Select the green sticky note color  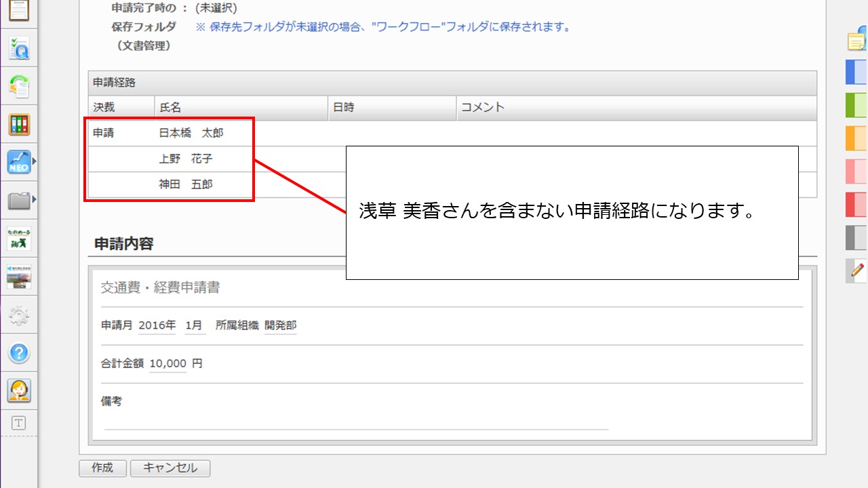(856, 105)
